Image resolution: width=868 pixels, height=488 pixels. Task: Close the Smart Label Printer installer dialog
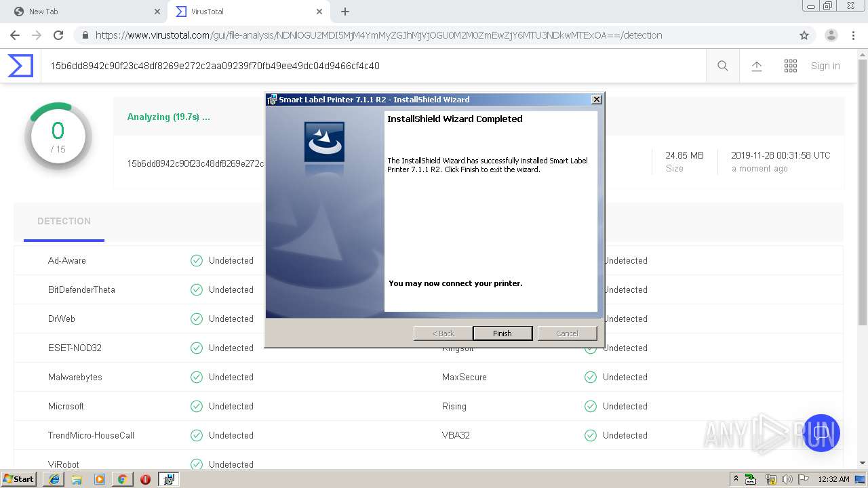pos(597,100)
